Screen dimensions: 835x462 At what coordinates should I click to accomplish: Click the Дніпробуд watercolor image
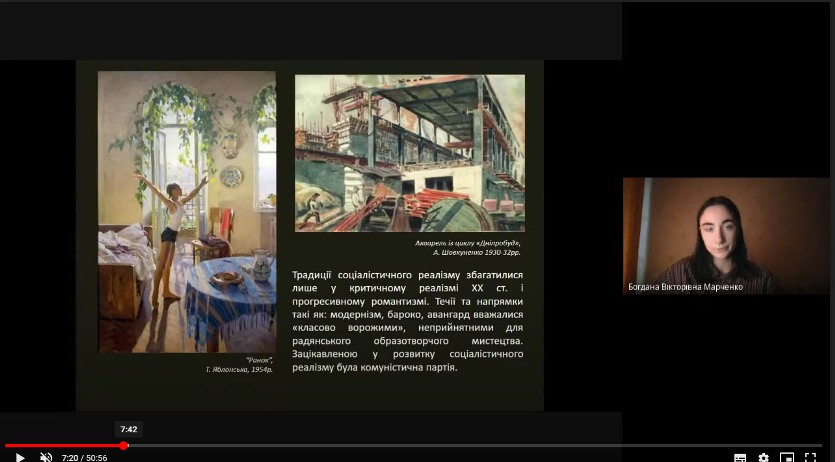(410, 153)
